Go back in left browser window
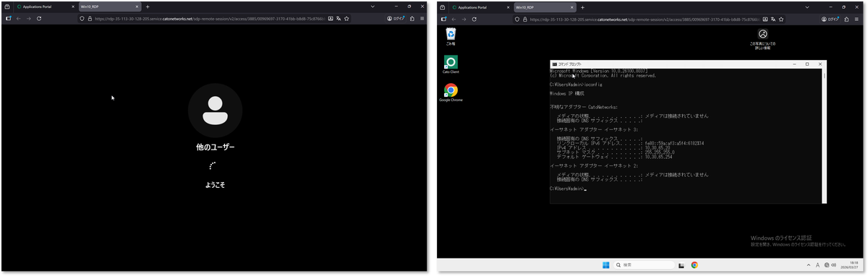The width and height of the screenshot is (868, 276). point(18,18)
